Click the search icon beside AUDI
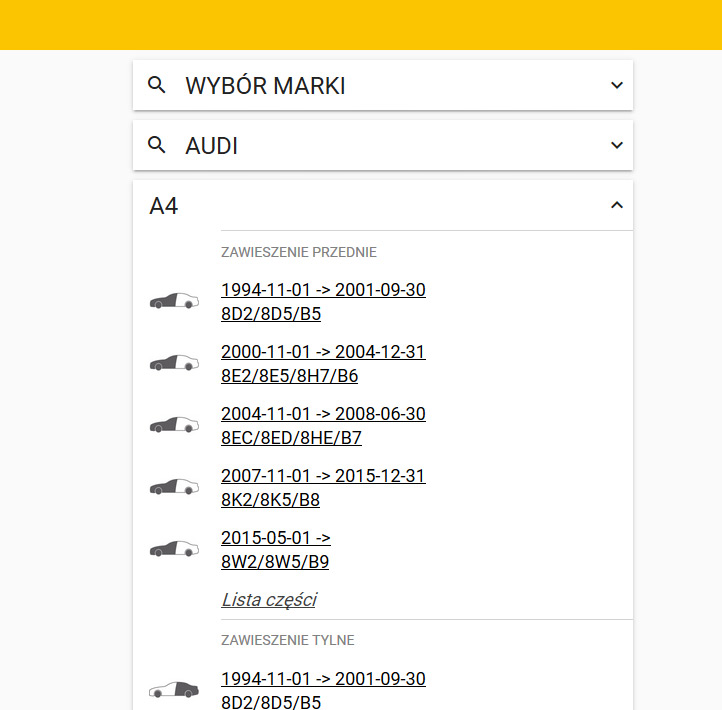This screenshot has height=710, width=722. pos(156,146)
